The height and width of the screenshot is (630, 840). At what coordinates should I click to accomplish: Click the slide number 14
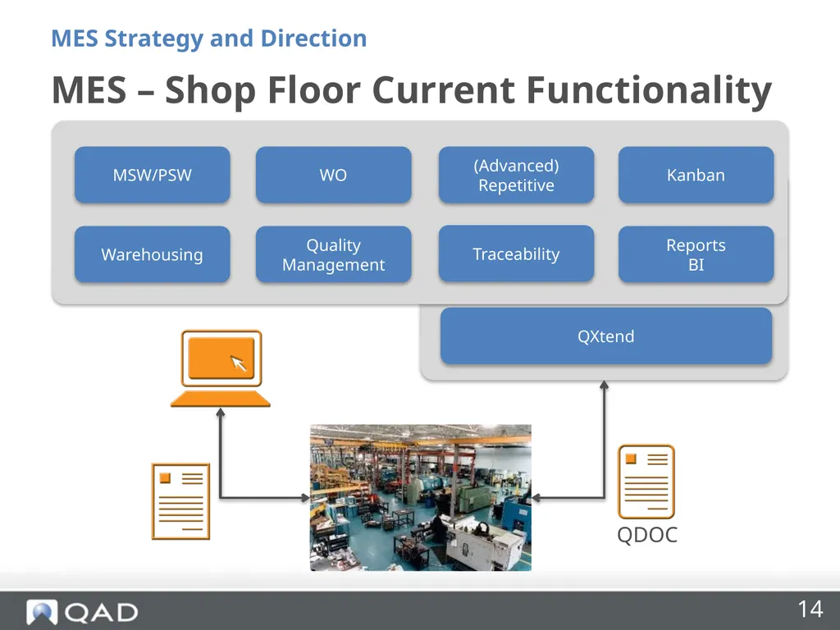click(810, 609)
